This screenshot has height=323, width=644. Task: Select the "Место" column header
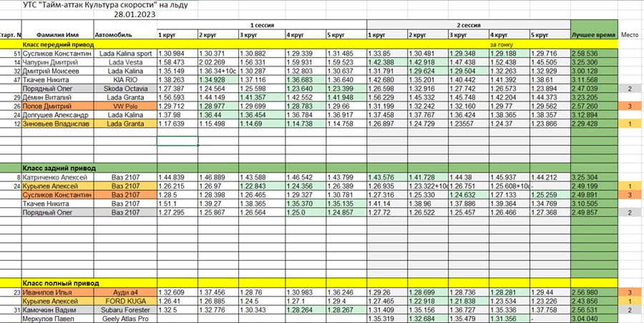630,34
